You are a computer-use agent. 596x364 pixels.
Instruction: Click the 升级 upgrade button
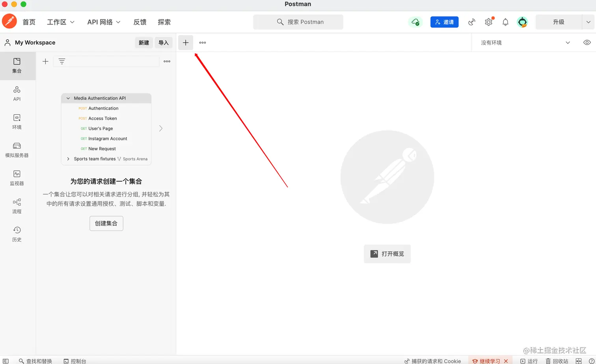(559, 22)
